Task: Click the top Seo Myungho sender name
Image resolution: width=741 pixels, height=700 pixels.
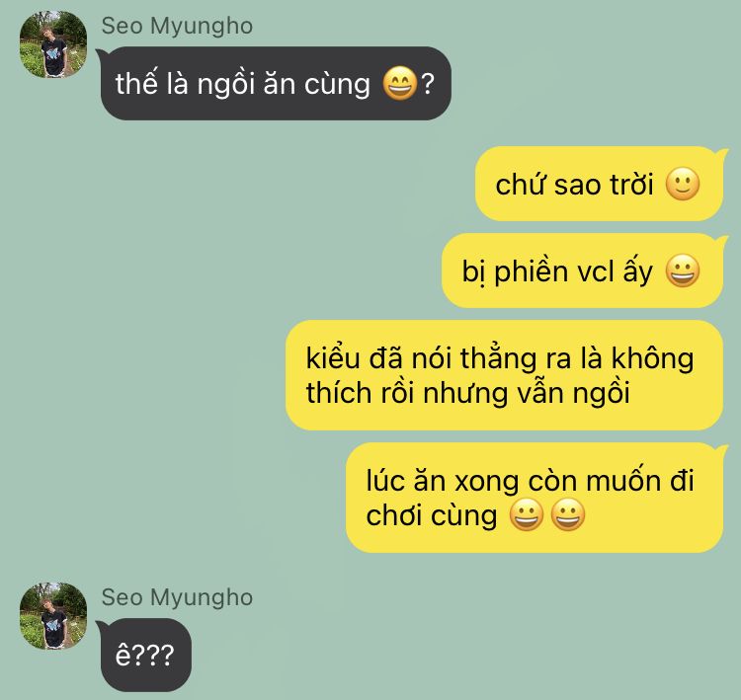Action: [177, 26]
